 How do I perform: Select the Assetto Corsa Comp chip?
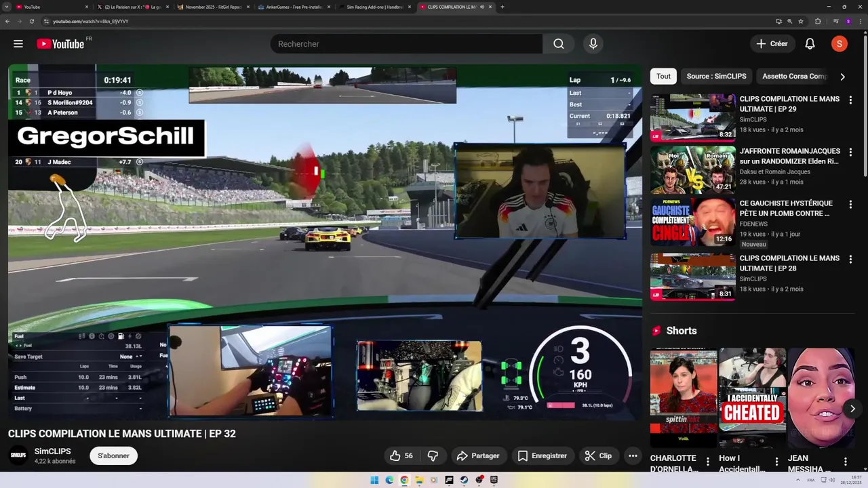[x=795, y=77]
